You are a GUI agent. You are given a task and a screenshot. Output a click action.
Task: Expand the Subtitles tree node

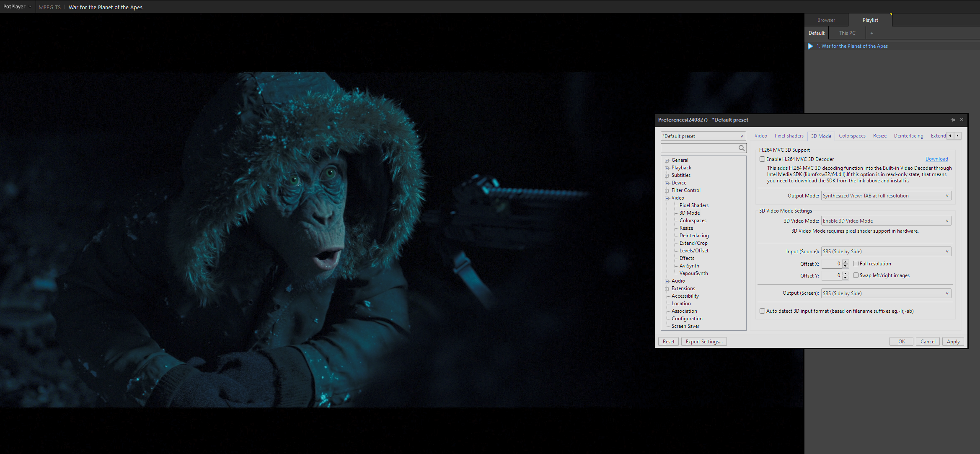(x=667, y=176)
